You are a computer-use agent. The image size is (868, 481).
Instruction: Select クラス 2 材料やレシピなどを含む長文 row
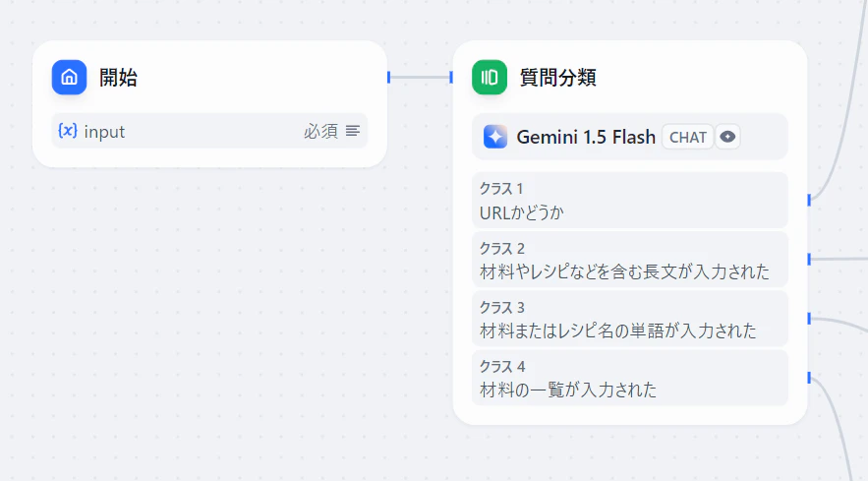point(629,260)
